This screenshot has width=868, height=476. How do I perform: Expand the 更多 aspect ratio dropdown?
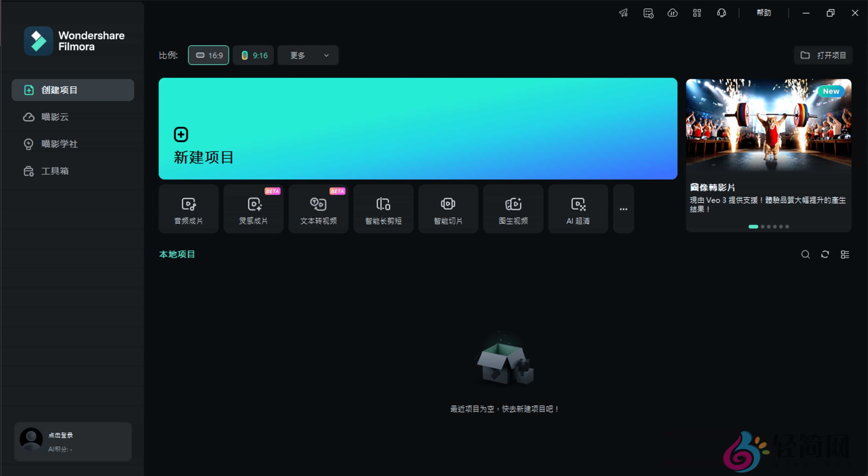[308, 55]
